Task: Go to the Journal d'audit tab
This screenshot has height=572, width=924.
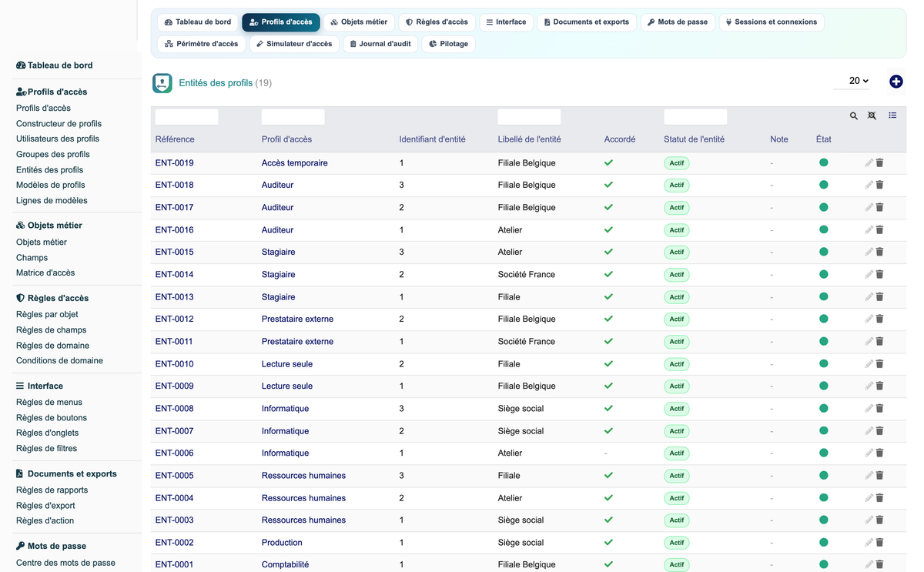Action: pos(380,44)
